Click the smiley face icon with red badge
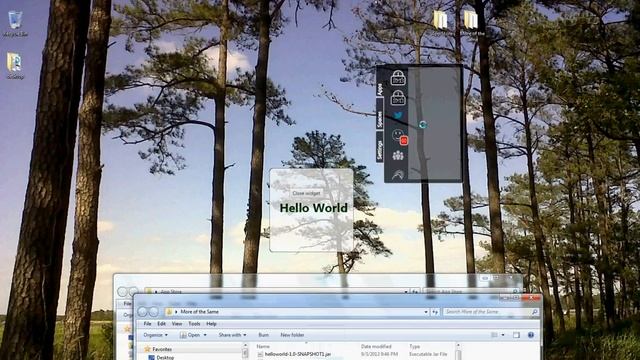Image resolution: width=640 pixels, height=360 pixels. [399, 137]
